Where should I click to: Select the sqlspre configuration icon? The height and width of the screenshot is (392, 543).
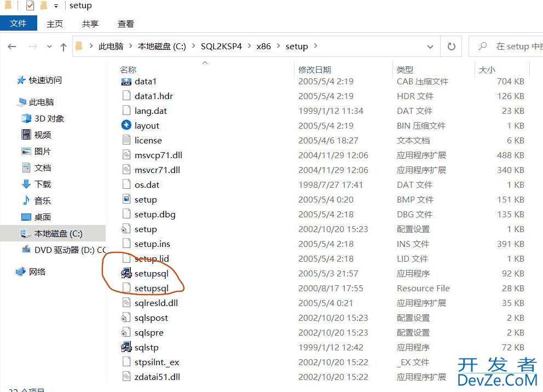126,332
